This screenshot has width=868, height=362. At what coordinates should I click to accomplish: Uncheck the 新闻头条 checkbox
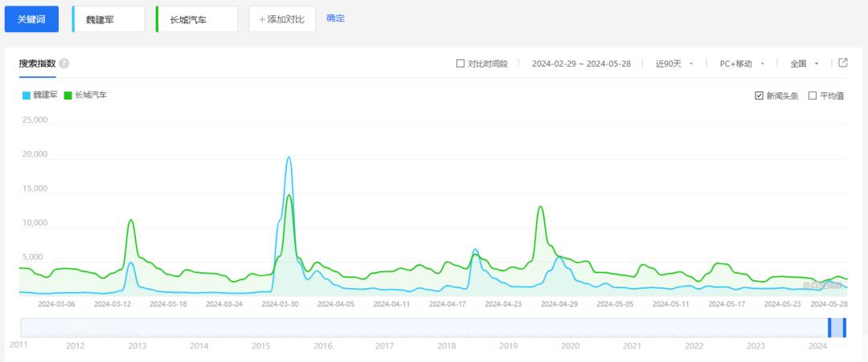[x=759, y=96]
